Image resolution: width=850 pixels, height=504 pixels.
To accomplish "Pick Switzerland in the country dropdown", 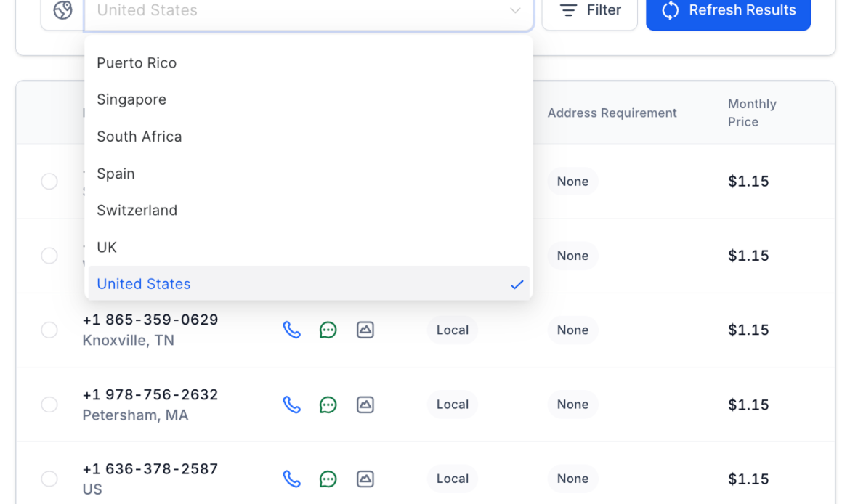I will (x=137, y=210).
